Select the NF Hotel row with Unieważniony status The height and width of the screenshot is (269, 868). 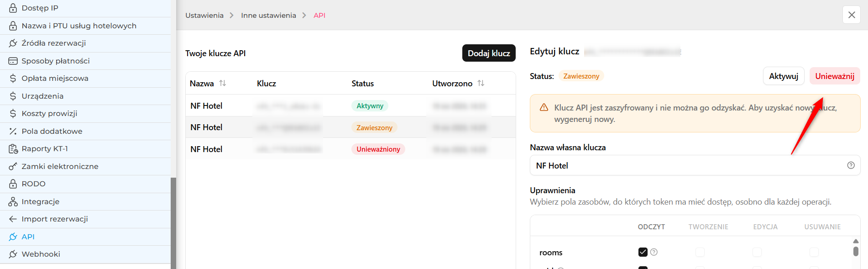point(350,149)
